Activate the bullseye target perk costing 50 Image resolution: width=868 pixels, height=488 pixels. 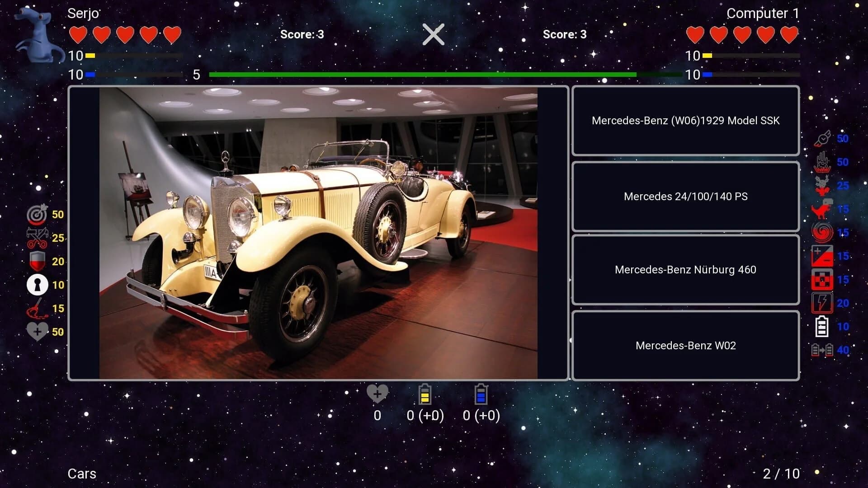point(38,214)
